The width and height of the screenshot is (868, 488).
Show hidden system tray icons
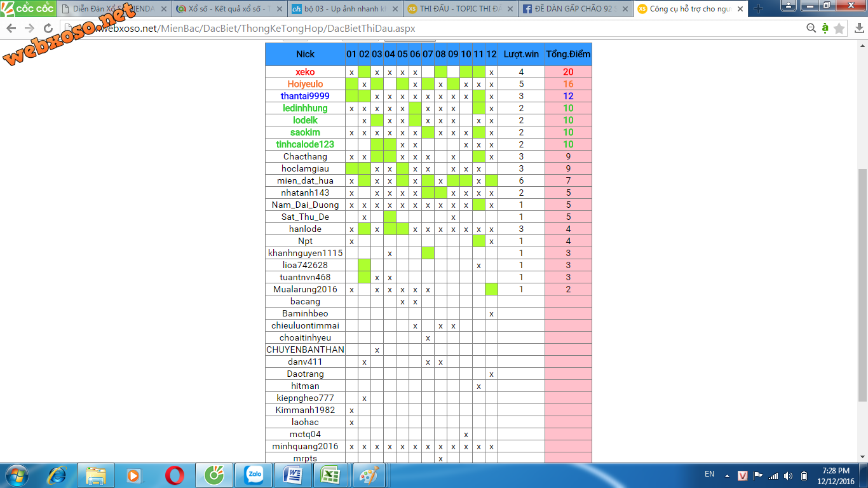click(727, 476)
